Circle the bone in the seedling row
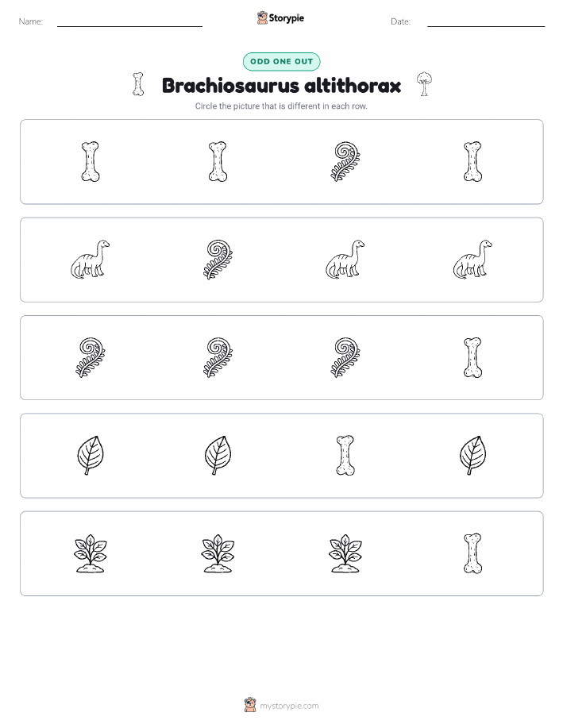The height and width of the screenshot is (728, 563). coord(473,553)
